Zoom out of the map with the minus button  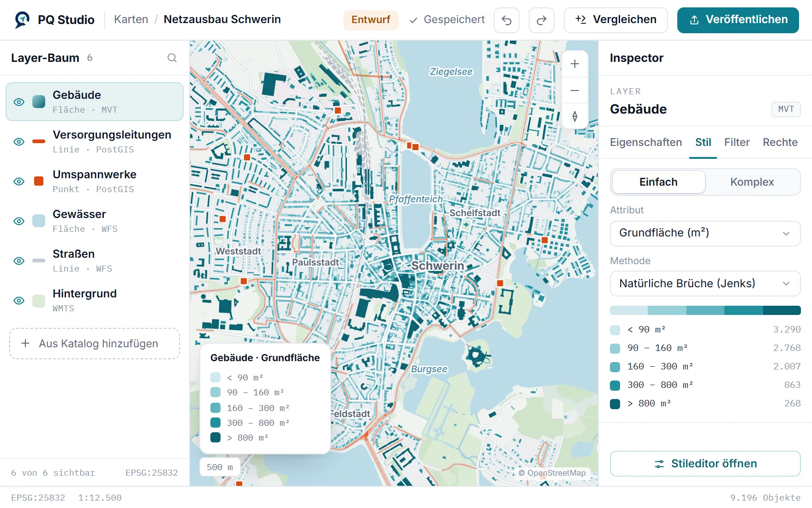(x=575, y=90)
